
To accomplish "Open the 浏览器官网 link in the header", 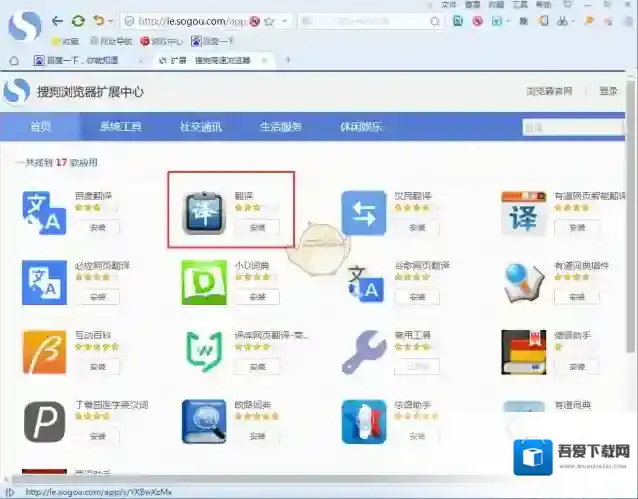I will 549,91.
